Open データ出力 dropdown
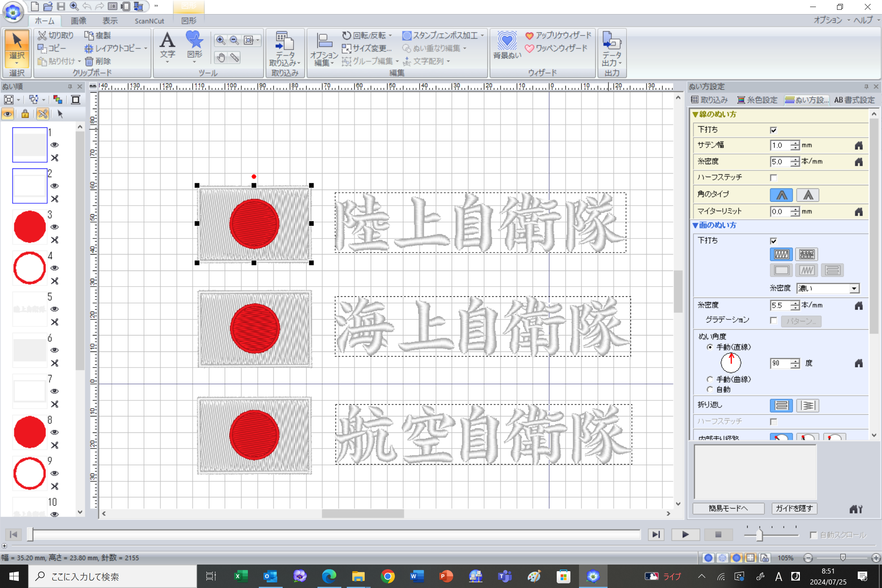The image size is (882, 588). tap(612, 49)
